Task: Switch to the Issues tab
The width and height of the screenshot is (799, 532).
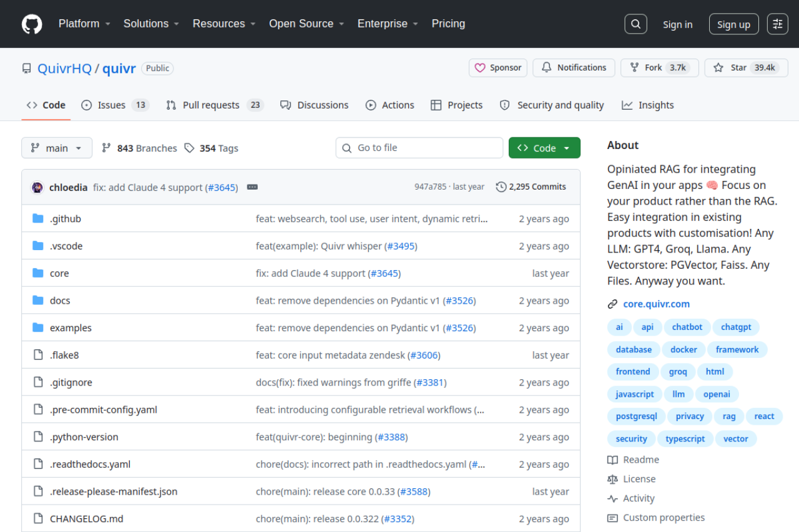Action: click(x=115, y=105)
